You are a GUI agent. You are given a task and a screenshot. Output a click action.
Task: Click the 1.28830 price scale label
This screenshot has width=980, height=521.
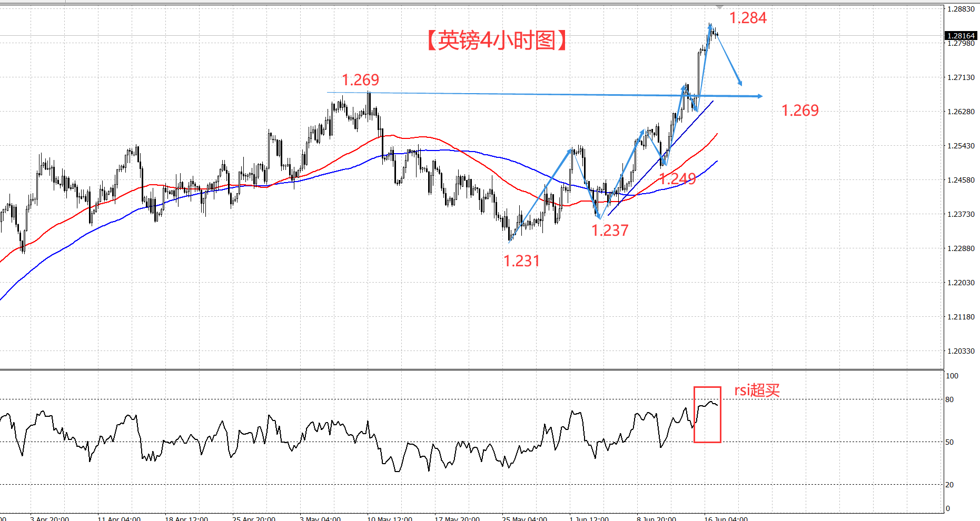tap(961, 9)
